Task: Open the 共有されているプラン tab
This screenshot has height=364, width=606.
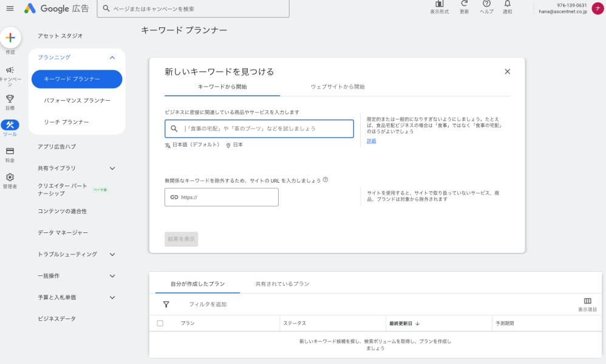Action: pos(283,283)
